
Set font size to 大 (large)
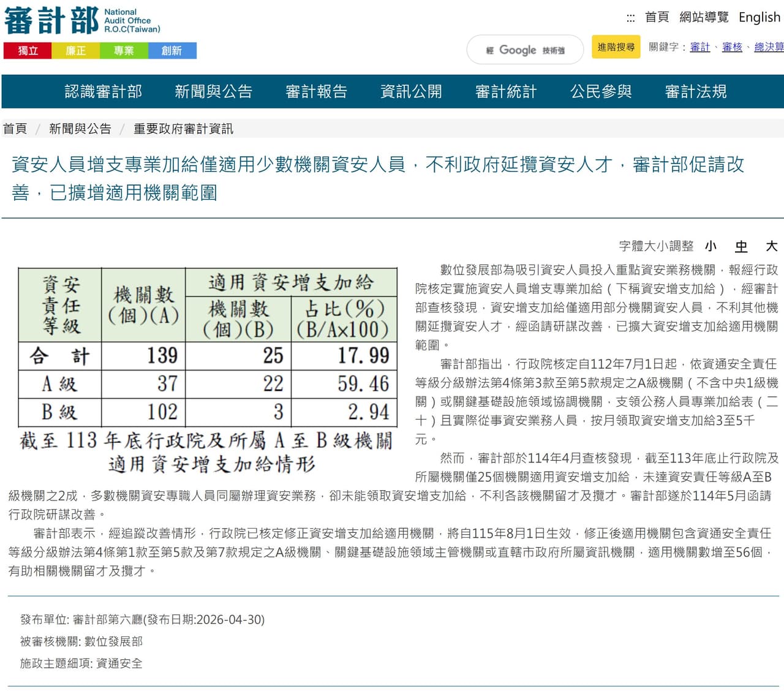(772, 246)
